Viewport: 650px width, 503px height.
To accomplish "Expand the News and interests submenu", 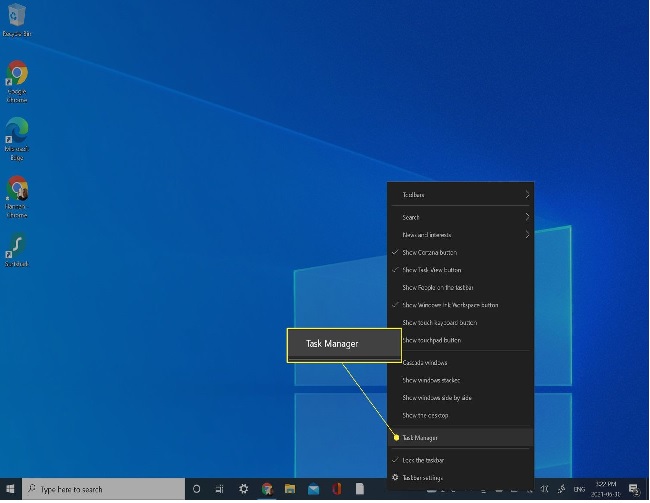I will (461, 235).
